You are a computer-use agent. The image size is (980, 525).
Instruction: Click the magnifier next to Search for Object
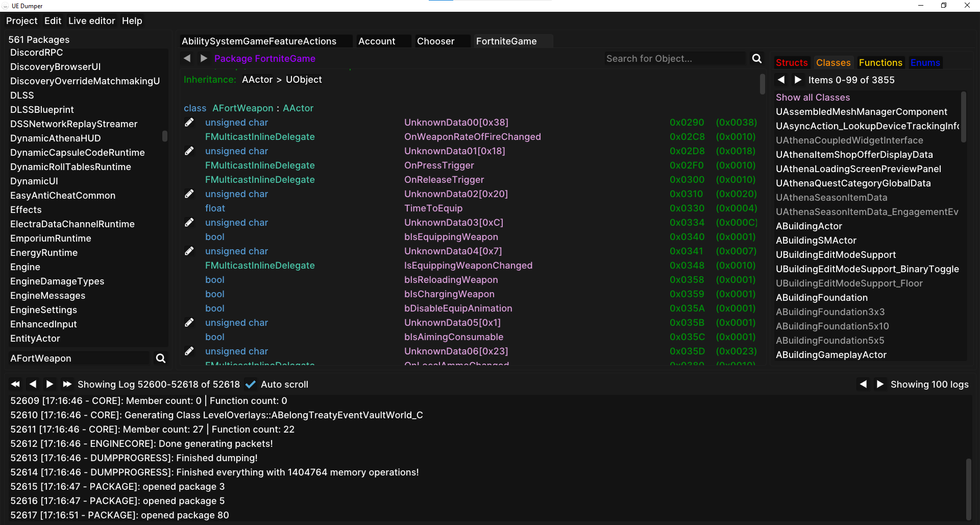click(x=757, y=59)
